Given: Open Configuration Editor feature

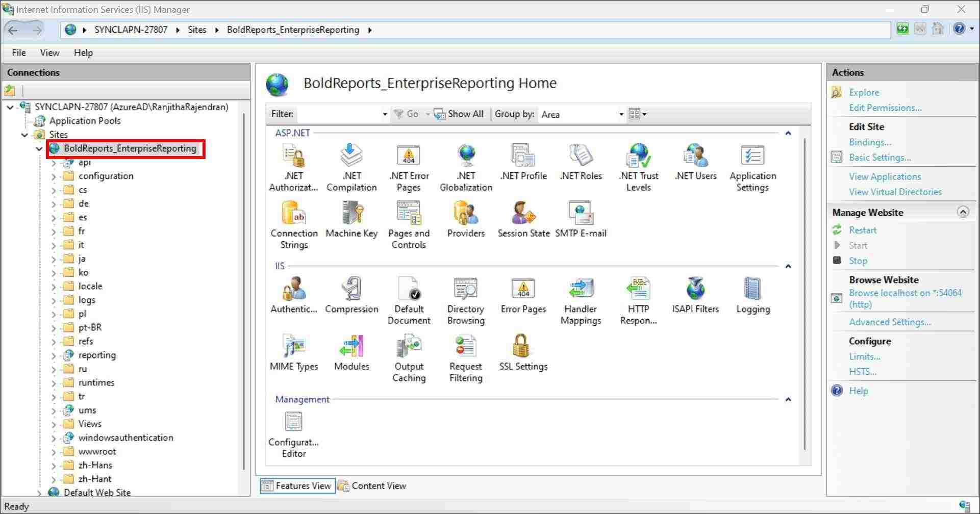Looking at the screenshot, I should click(x=294, y=434).
